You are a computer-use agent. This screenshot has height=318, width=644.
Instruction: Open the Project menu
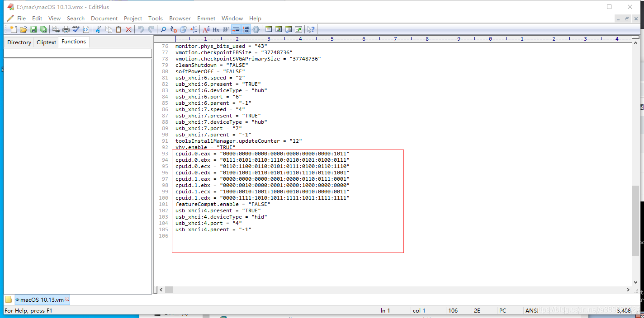click(x=133, y=19)
